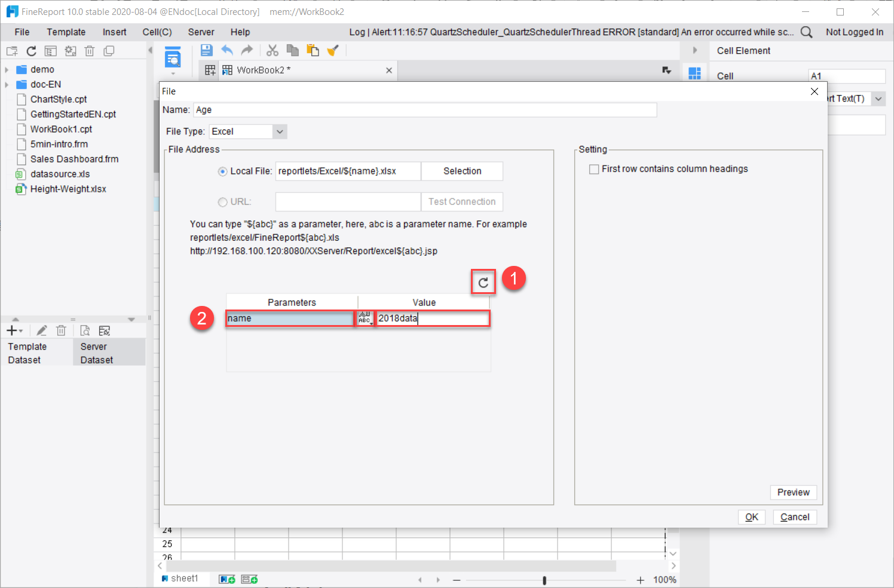Screen dimensions: 894x588
Task: Click the Cut scissors icon
Action: [273, 50]
